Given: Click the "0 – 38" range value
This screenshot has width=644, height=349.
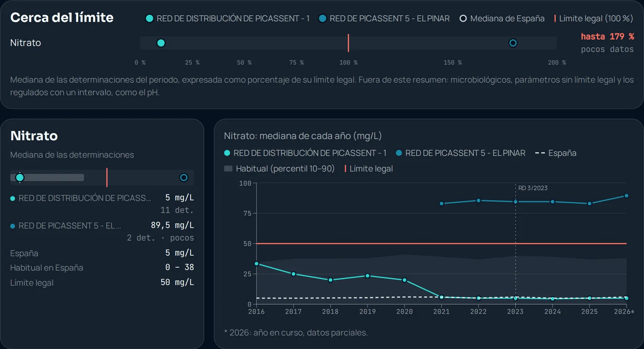Looking at the screenshot, I should click(x=179, y=268).
